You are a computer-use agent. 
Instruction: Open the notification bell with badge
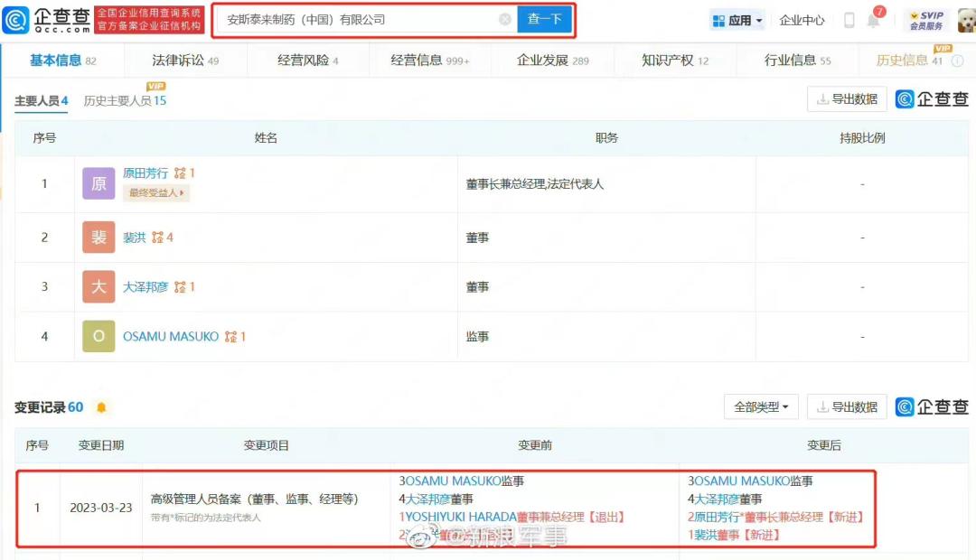click(873, 20)
